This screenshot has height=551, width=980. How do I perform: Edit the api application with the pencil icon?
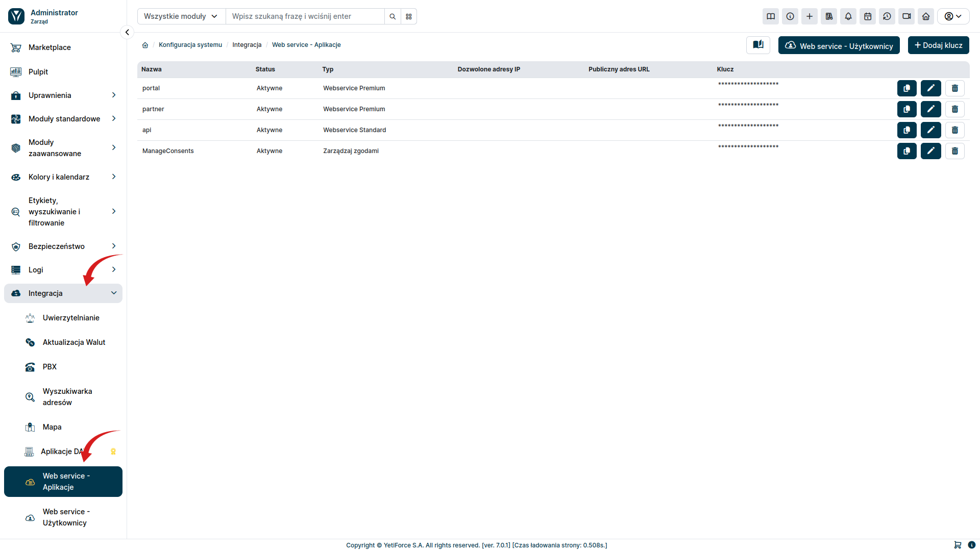[931, 130]
